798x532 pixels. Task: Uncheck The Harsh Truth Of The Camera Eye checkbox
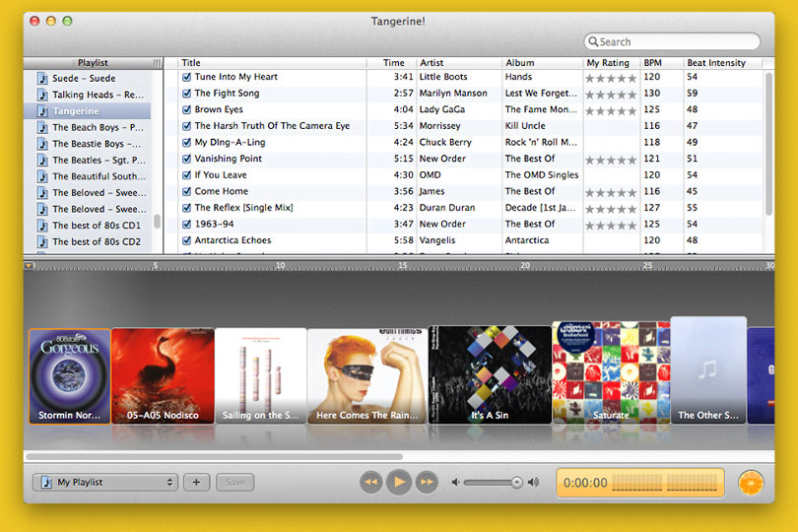click(x=187, y=126)
